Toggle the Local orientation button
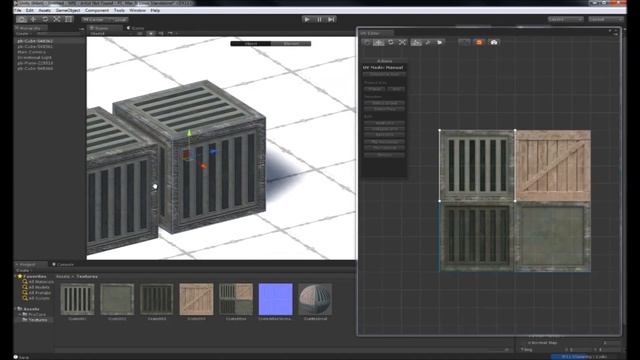Viewport: 640px width, 360px height. 118,20
